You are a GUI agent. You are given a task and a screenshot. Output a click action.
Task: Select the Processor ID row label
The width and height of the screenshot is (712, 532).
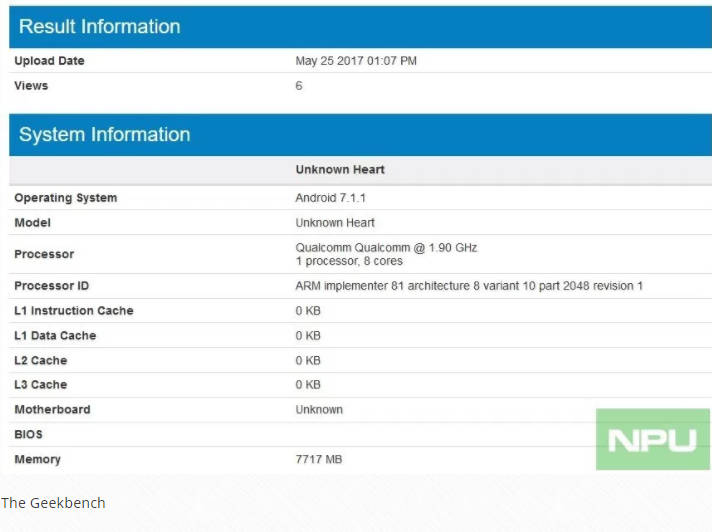(52, 286)
